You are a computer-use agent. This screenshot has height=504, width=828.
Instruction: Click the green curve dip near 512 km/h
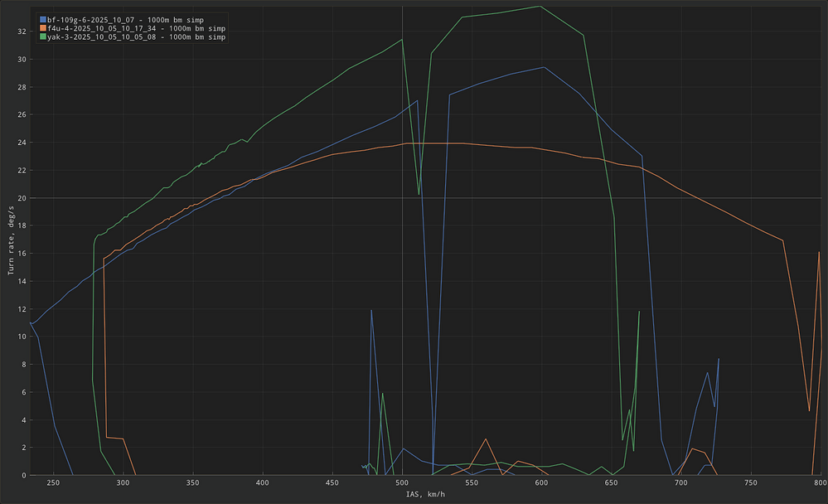(419, 195)
